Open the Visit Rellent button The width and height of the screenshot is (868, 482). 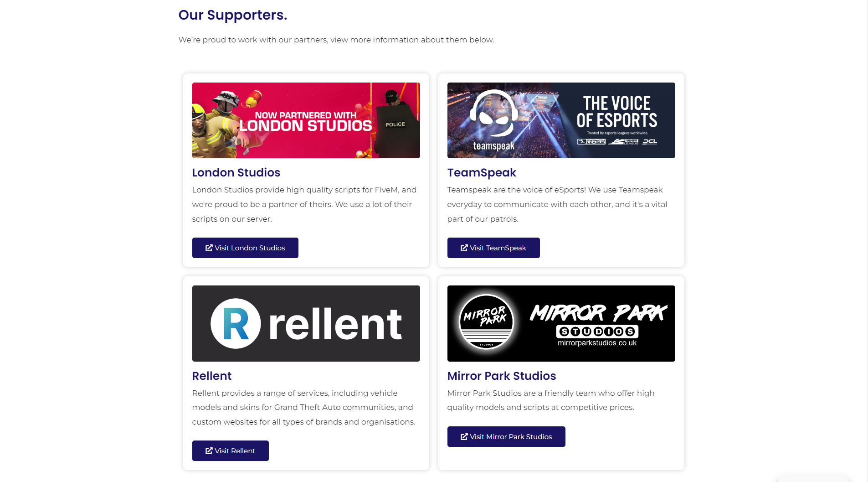point(230,451)
